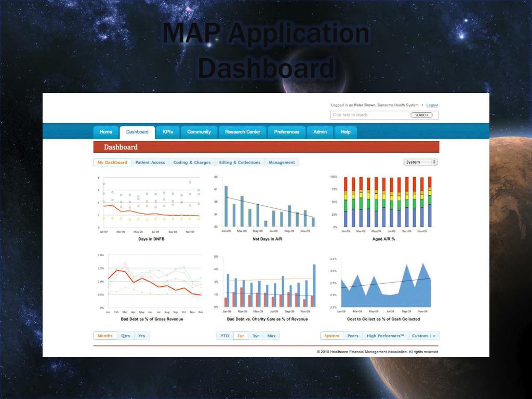Click 'Bad Debt as % of Gross Revenue' title
This screenshot has height=399, width=532.
(152, 320)
